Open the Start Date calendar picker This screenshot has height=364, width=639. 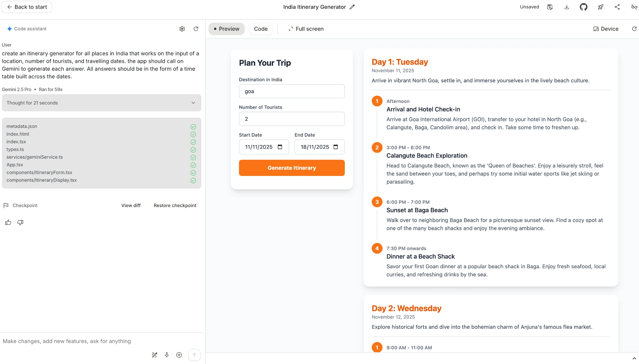[x=280, y=147]
